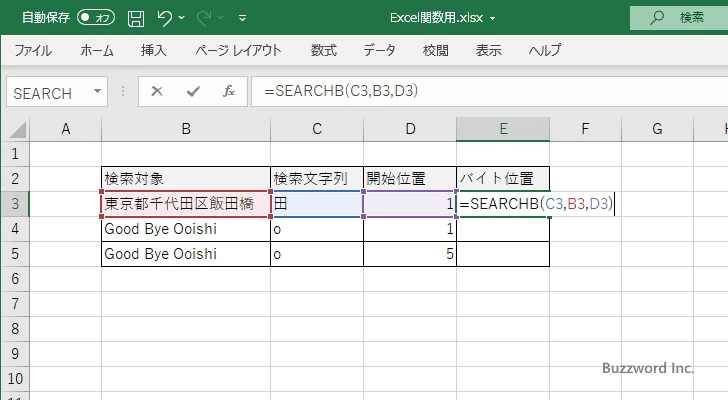
Task: Open the 校閲 ribbon tab
Action: [436, 50]
